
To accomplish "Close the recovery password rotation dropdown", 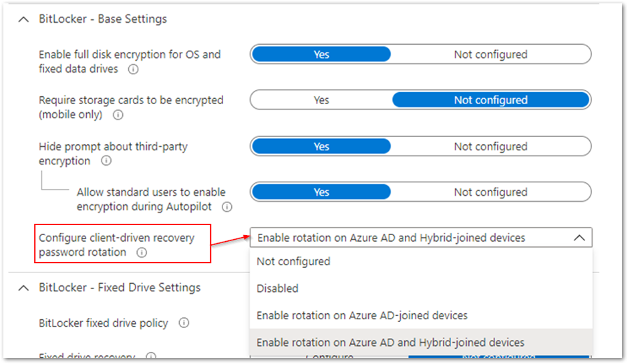I will tap(579, 238).
